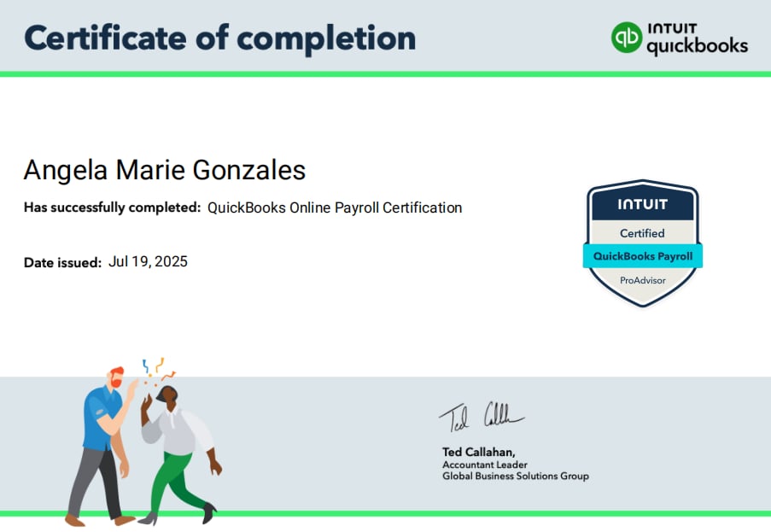This screenshot has height=532, width=771.
Task: Click the QuickBooks wordmark in the header
Action: coord(694,46)
